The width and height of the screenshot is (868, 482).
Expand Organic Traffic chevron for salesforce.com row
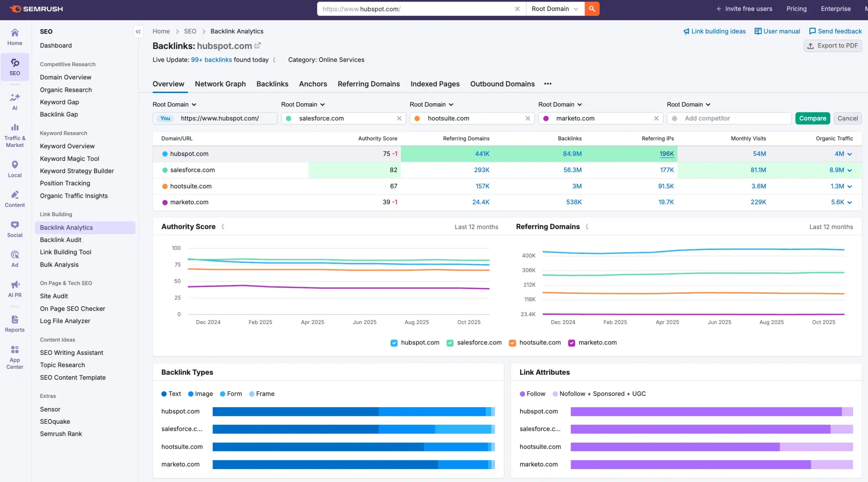tap(850, 170)
